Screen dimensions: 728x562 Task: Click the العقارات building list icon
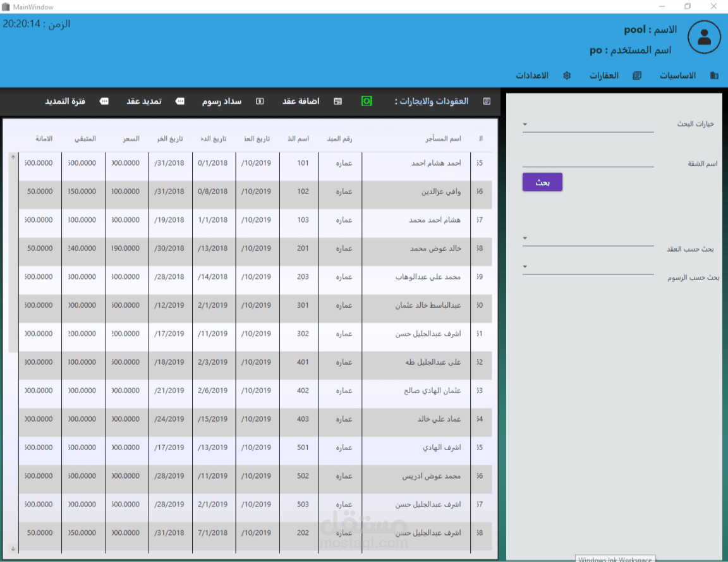coord(637,76)
